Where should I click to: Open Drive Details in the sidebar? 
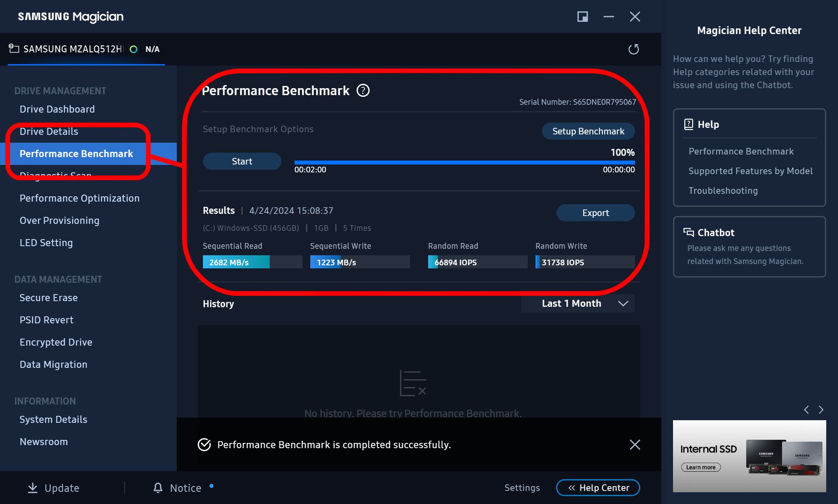(49, 131)
